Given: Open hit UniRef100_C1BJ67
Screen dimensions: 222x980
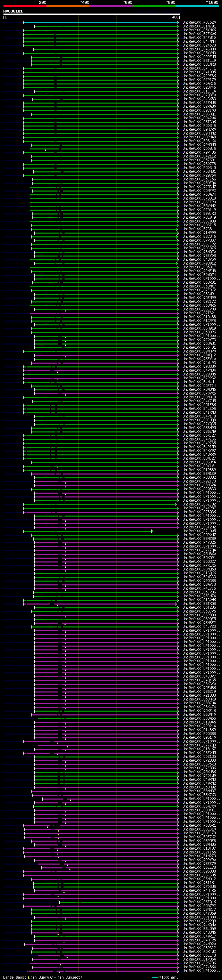Looking at the screenshot, I should pyautogui.click(x=199, y=749).
